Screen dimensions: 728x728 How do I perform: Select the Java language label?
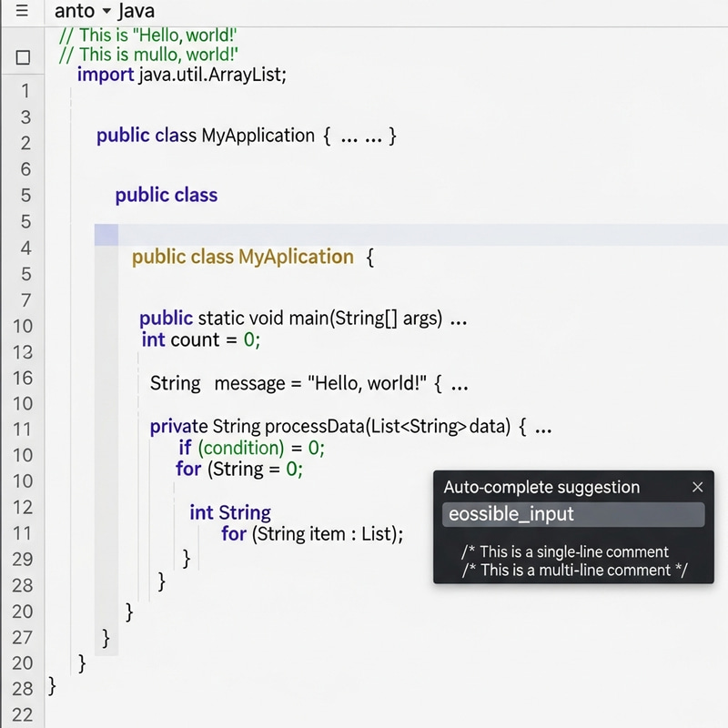click(137, 12)
